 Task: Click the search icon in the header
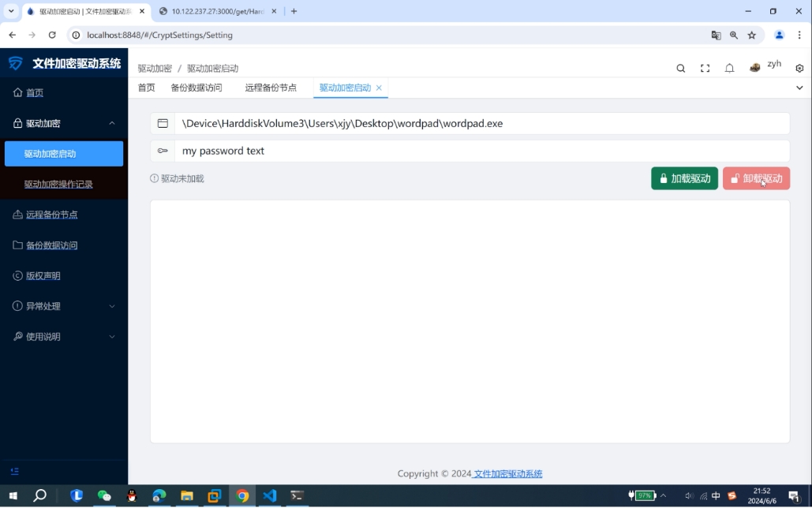681,69
